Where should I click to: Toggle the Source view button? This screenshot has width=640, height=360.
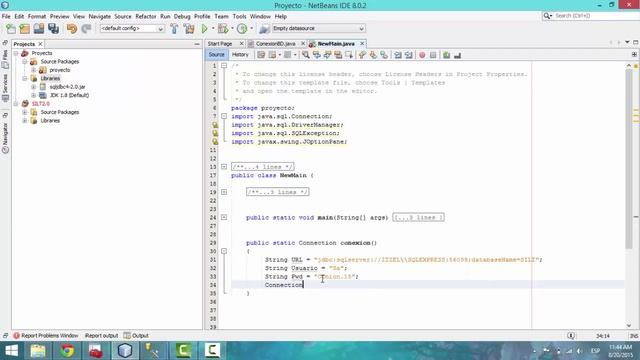[216, 55]
